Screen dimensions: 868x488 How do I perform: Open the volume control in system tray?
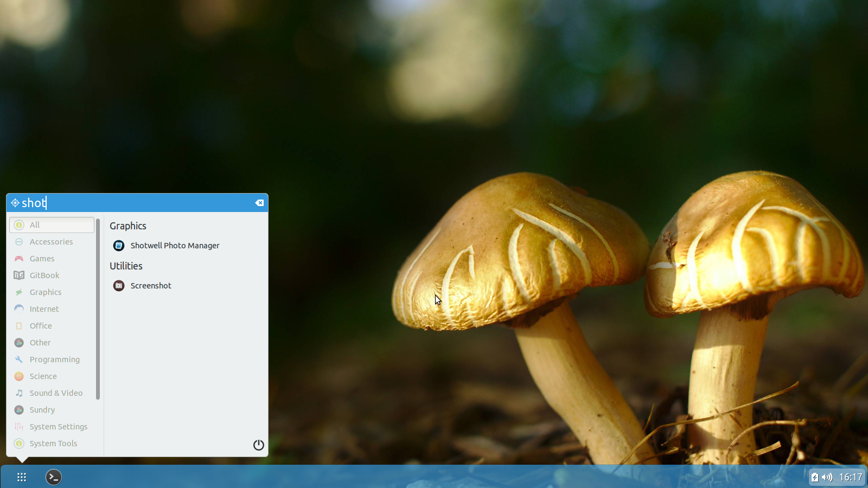(x=827, y=477)
